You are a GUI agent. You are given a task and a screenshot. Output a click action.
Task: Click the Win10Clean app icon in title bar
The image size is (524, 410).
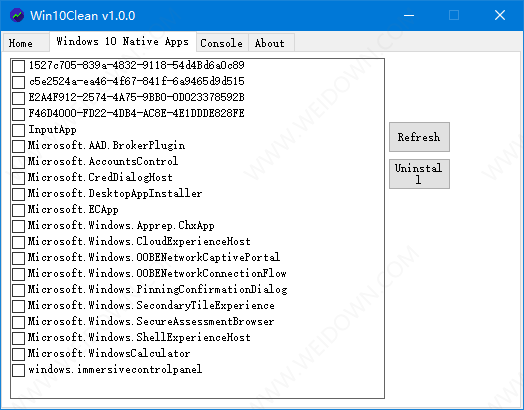[x=17, y=15]
